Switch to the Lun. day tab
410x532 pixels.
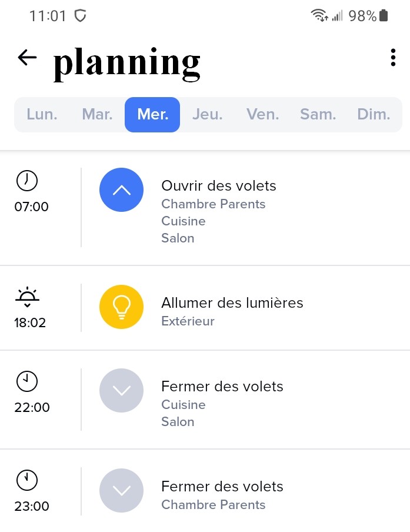42,114
